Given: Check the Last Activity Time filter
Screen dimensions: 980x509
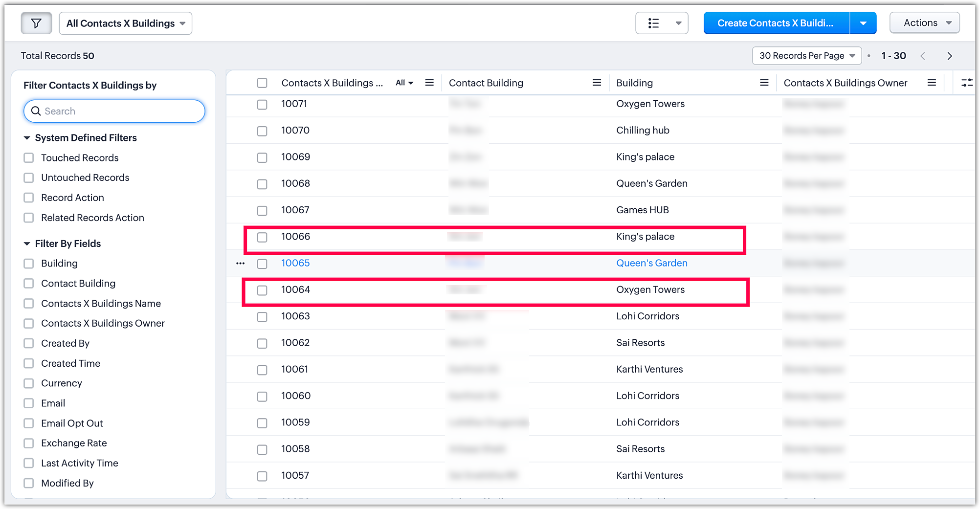Looking at the screenshot, I should [29, 463].
